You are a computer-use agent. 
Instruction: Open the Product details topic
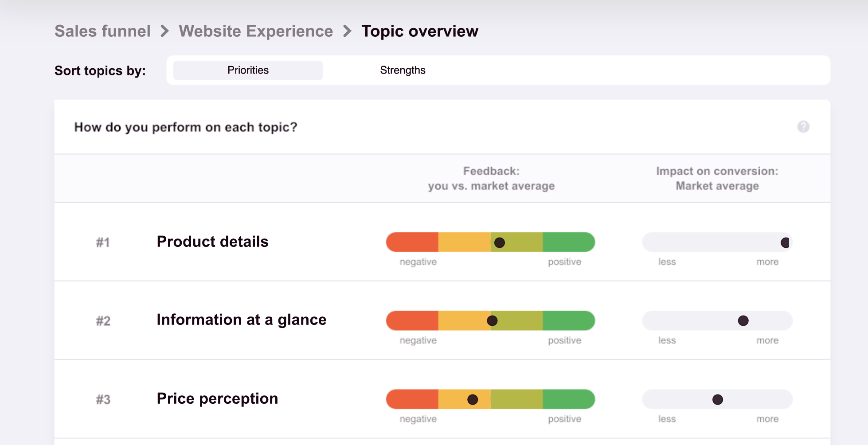coord(212,242)
